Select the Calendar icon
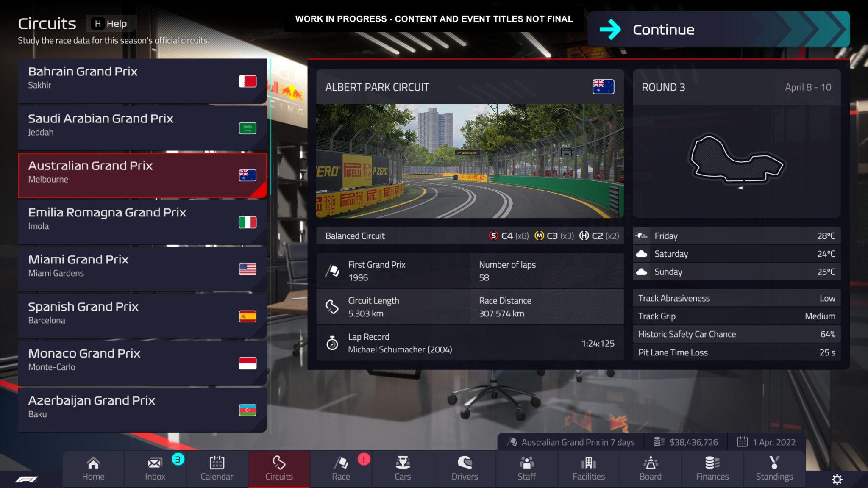The image size is (868, 488). [x=217, y=467]
